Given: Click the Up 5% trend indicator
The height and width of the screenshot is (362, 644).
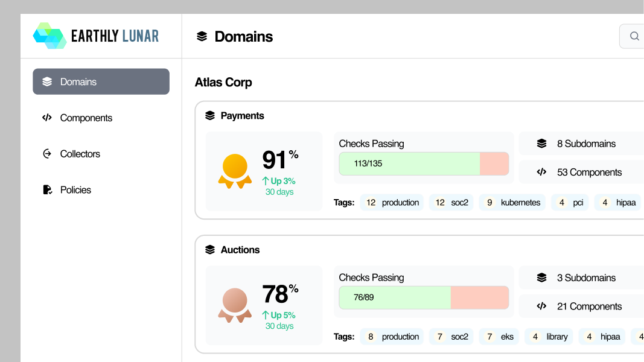Looking at the screenshot, I should [x=279, y=315].
